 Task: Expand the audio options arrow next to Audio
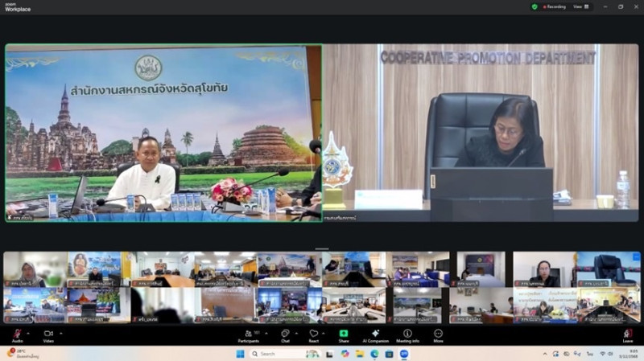(x=28, y=331)
